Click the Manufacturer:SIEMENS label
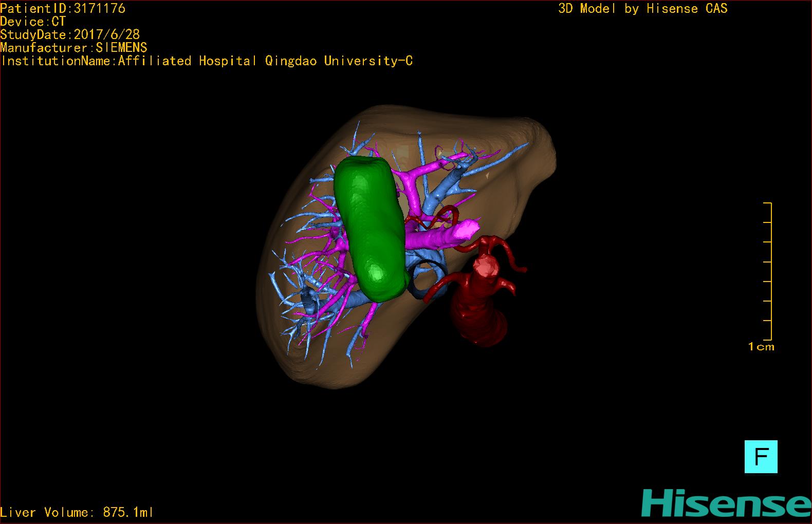This screenshot has height=524, width=812. tap(73, 48)
